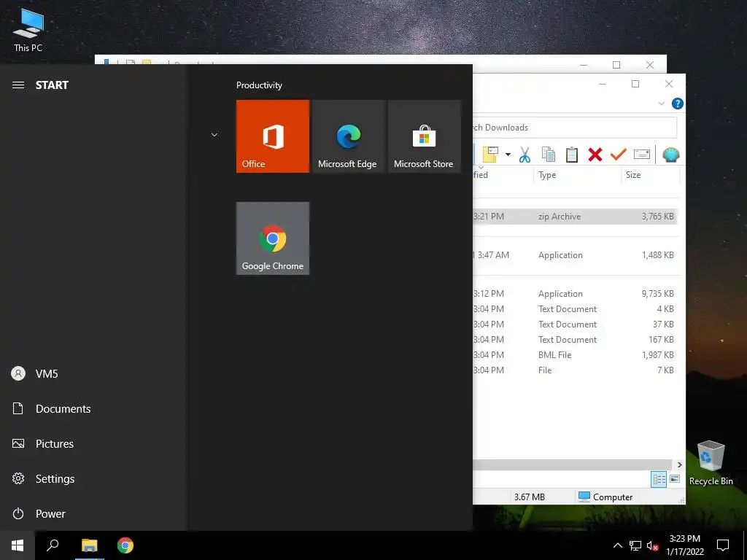This screenshot has width=747, height=560.
Task: Select the BML File 1,987 KB row
Action: 575,355
